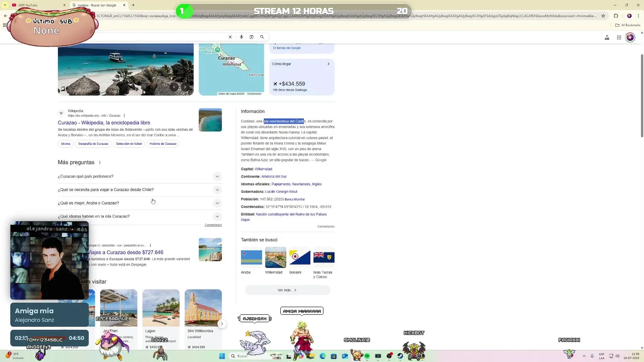The height and width of the screenshot is (362, 644).
Task: Expand '¿Qué es mejor, Aruba o Curazao?'
Action: click(x=139, y=203)
